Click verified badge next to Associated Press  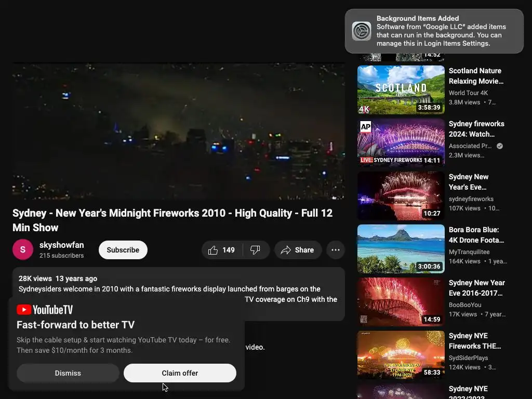pos(499,146)
